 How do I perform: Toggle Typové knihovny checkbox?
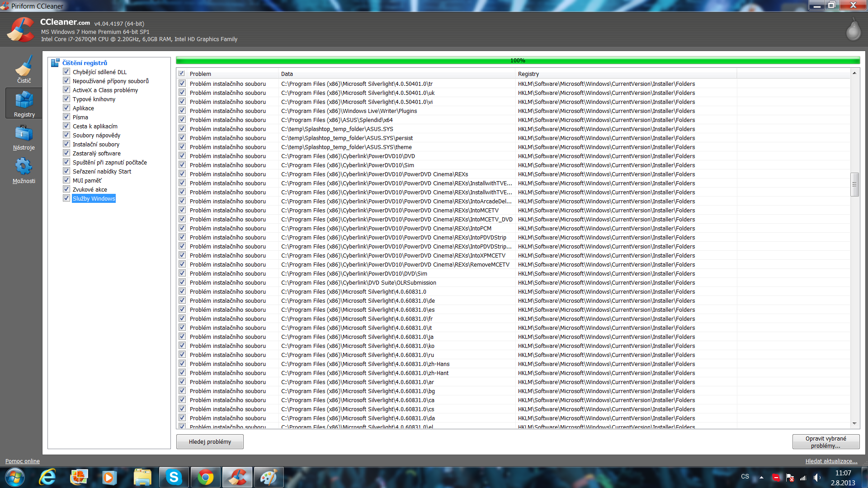pyautogui.click(x=66, y=99)
